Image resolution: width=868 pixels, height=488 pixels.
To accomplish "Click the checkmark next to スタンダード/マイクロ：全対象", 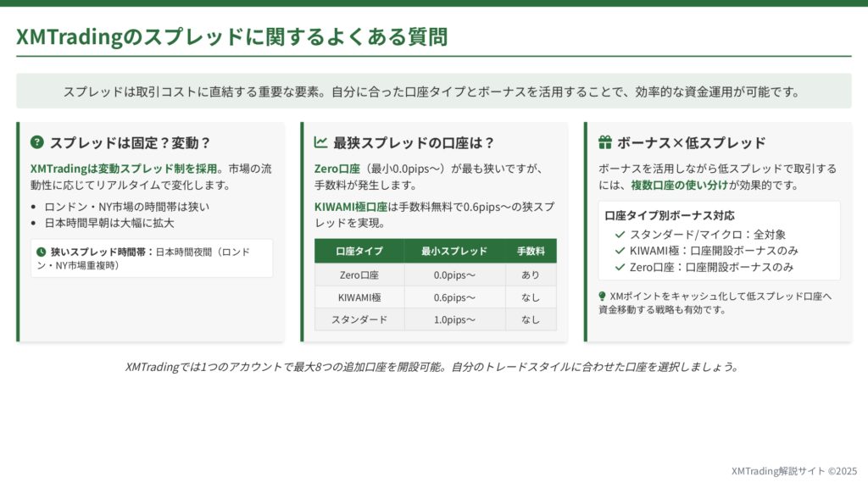I will coord(620,234).
